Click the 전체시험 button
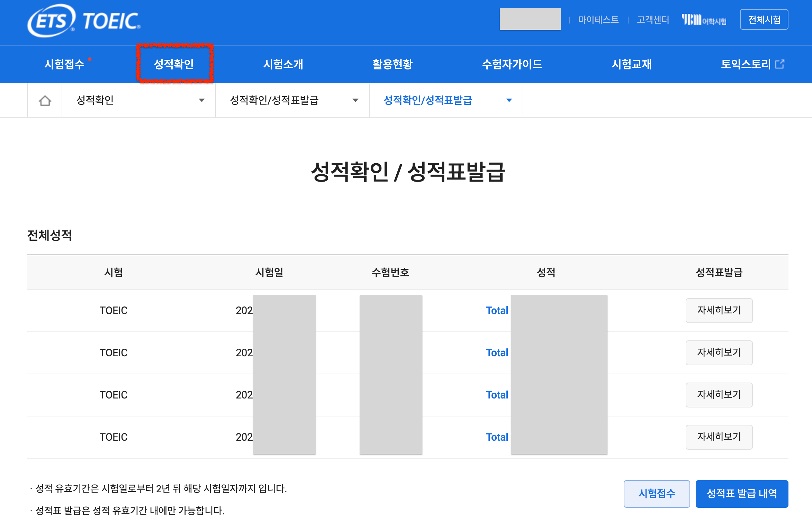 [764, 20]
